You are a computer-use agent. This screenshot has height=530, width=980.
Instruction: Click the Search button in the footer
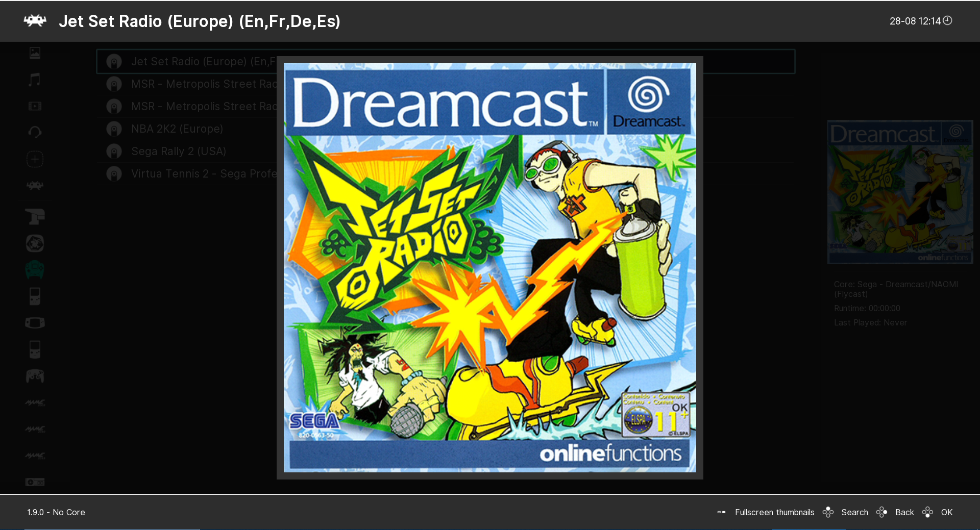[854, 512]
